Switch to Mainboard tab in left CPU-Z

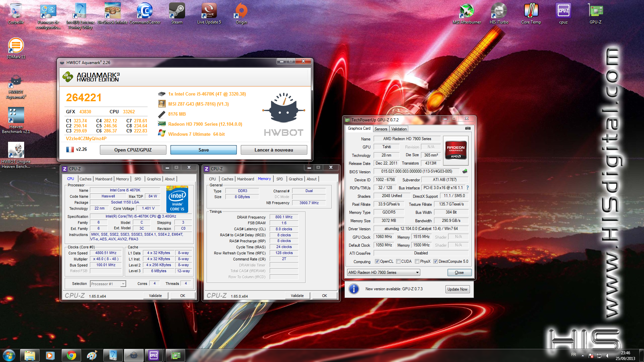104,179
